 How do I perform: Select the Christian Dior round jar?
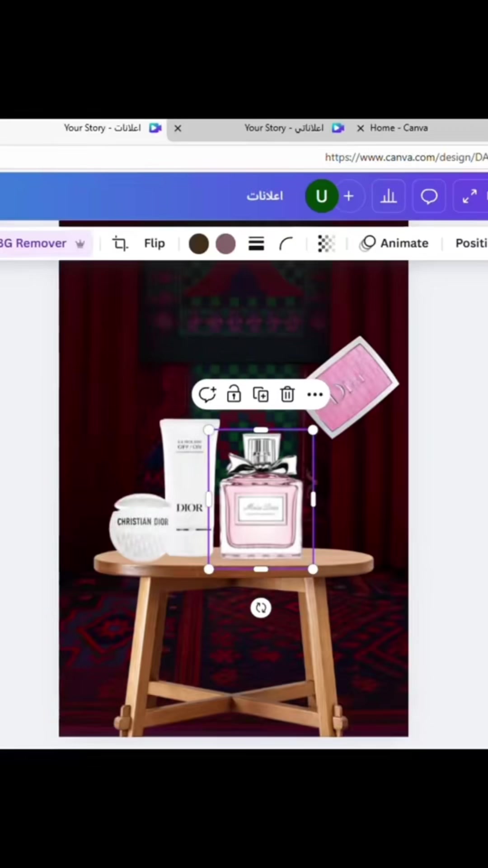tap(140, 528)
